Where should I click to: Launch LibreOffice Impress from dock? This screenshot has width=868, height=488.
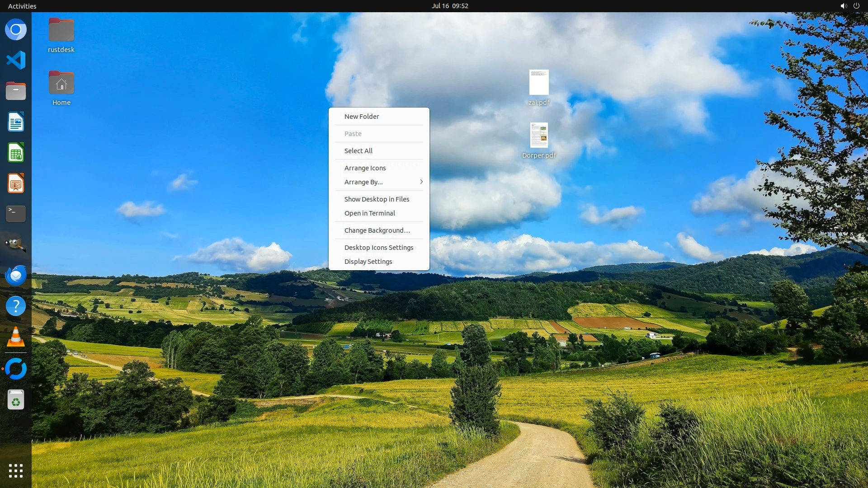coord(16,183)
